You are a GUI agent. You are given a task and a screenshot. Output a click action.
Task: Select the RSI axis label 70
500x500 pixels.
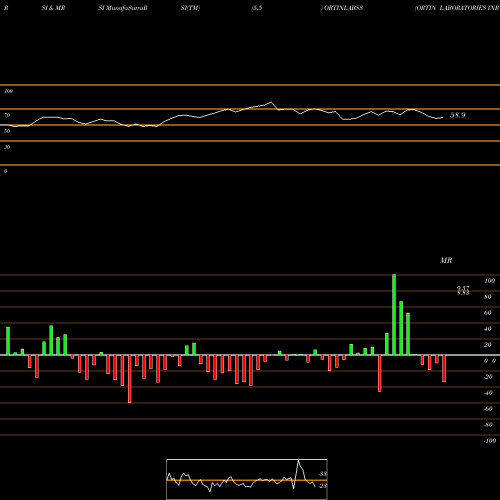click(x=7, y=115)
